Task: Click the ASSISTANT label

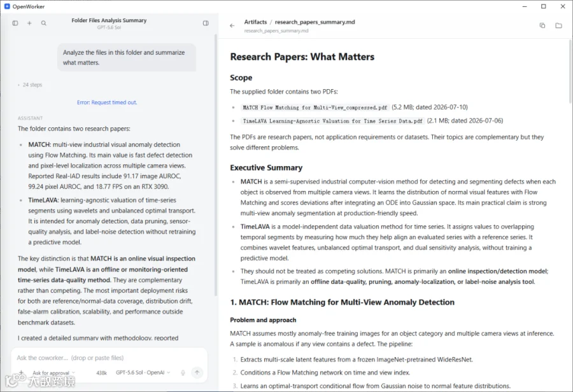Action: 30,118
